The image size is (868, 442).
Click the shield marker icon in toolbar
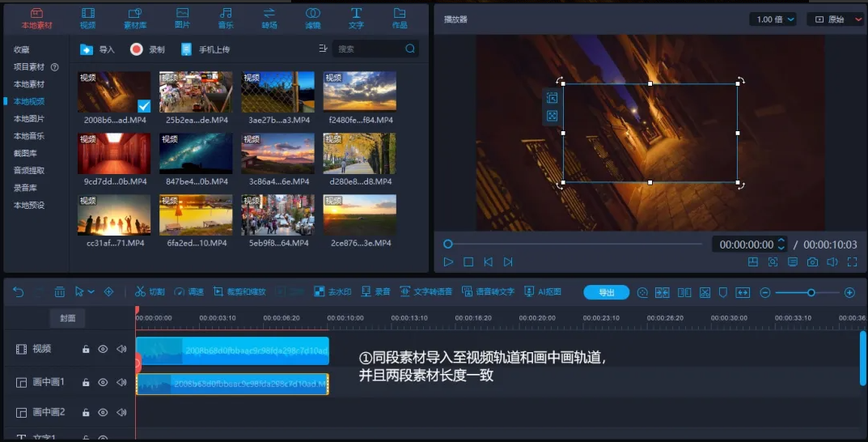click(x=723, y=292)
